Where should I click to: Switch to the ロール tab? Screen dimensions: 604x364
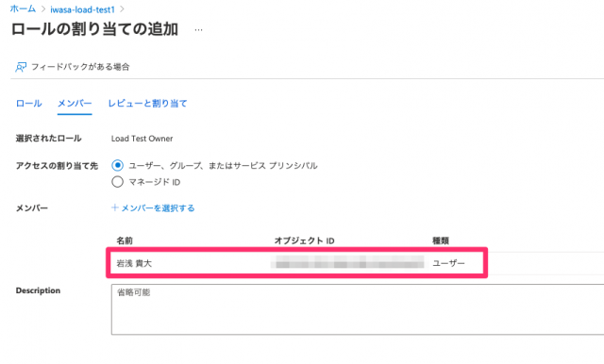tap(29, 104)
